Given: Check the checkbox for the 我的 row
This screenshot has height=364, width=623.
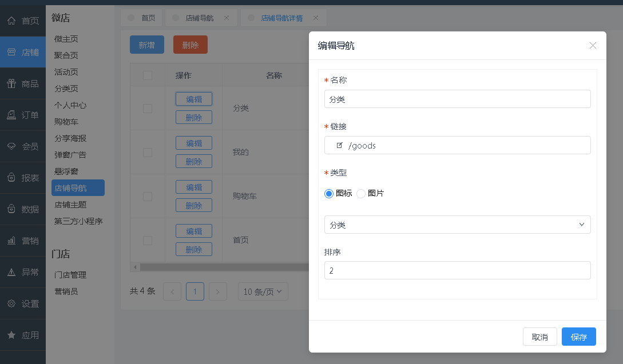Looking at the screenshot, I should (x=148, y=153).
